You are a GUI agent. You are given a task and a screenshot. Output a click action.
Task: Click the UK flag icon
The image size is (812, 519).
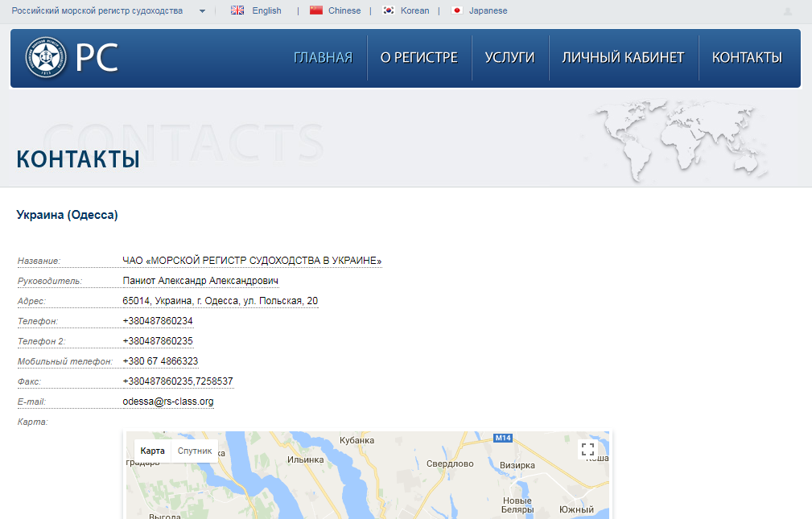coord(237,10)
